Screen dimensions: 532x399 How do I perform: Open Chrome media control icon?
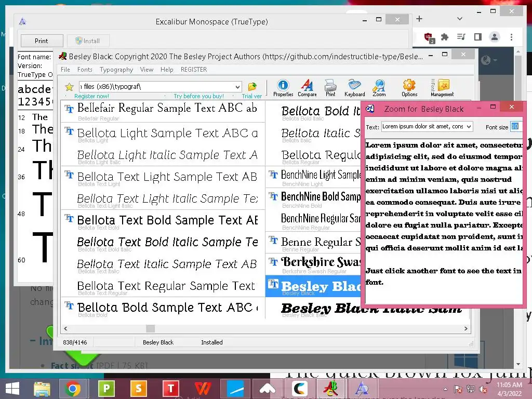(x=461, y=37)
